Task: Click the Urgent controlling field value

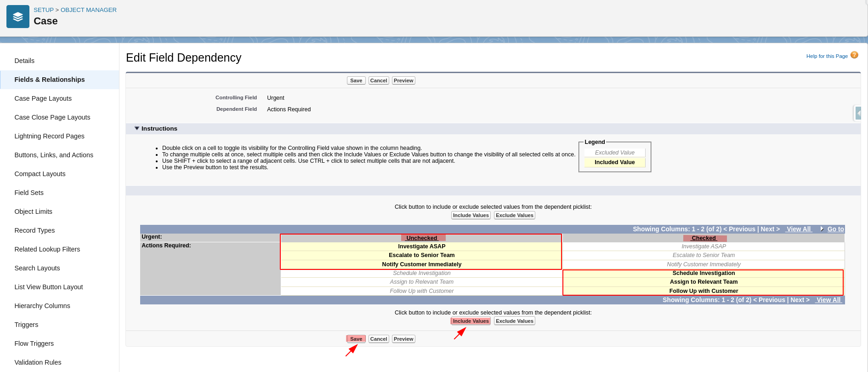Action: pyautogui.click(x=276, y=98)
